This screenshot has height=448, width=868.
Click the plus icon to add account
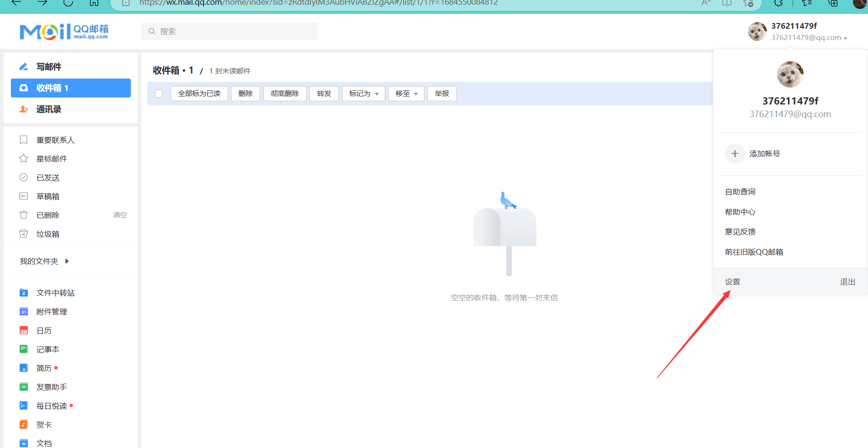point(735,154)
